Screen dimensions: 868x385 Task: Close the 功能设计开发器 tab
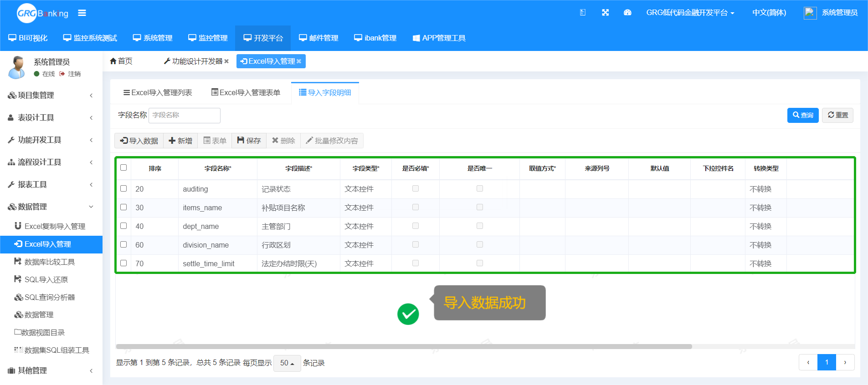pos(226,61)
